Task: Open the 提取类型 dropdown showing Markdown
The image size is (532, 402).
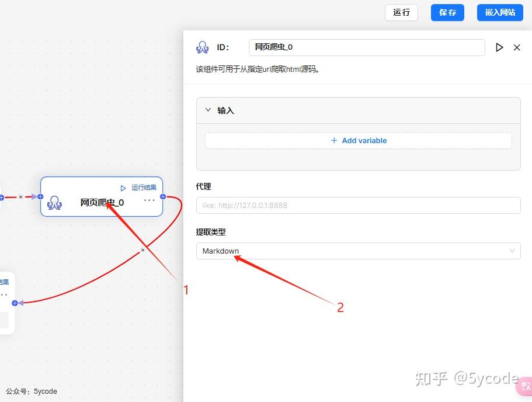Action: (x=358, y=251)
